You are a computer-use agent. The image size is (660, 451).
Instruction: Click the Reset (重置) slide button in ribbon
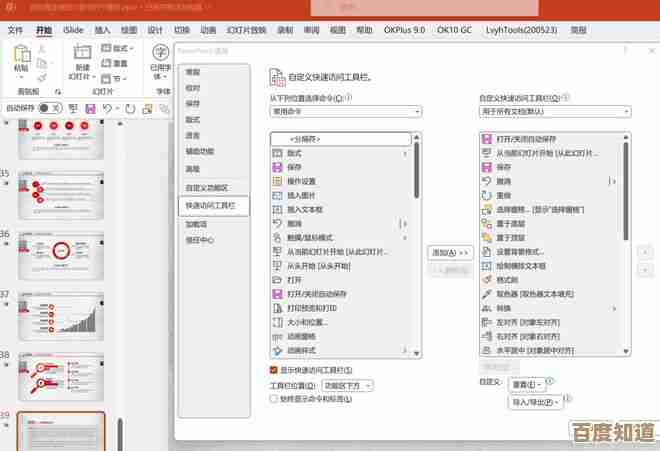[x=114, y=63]
